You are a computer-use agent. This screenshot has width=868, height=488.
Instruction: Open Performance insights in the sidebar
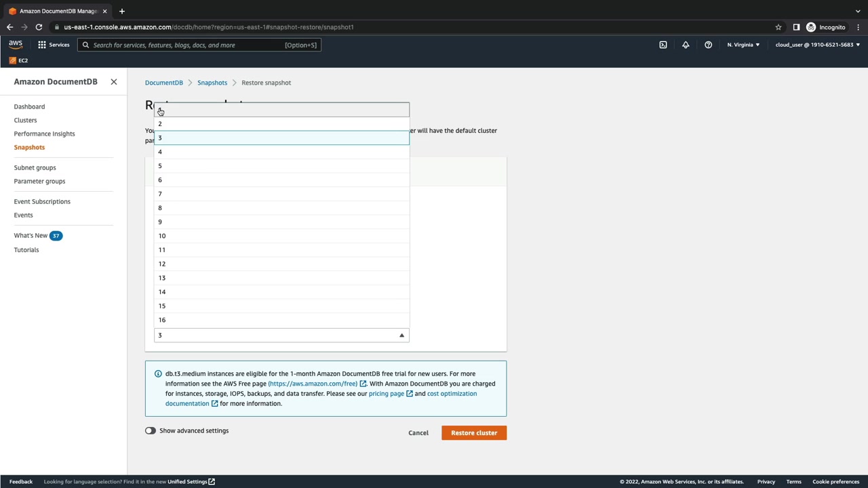pos(44,134)
